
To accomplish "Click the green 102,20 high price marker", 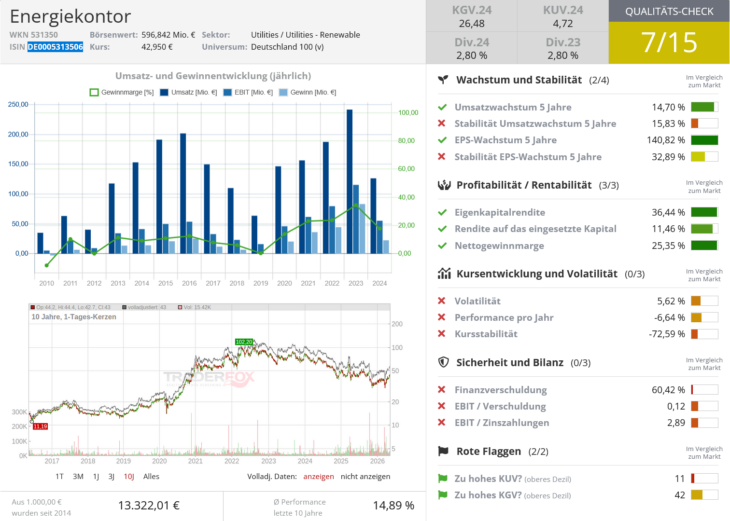I will 244,342.
